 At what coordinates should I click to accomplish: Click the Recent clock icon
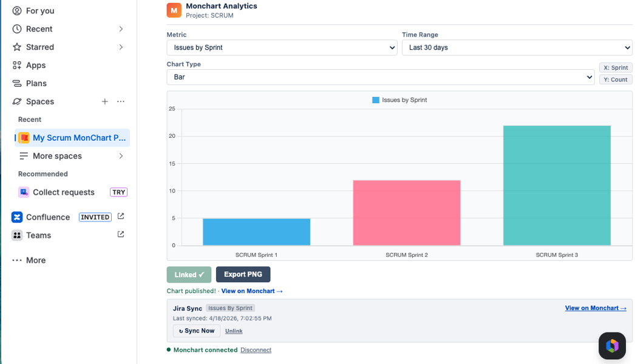[16, 29]
